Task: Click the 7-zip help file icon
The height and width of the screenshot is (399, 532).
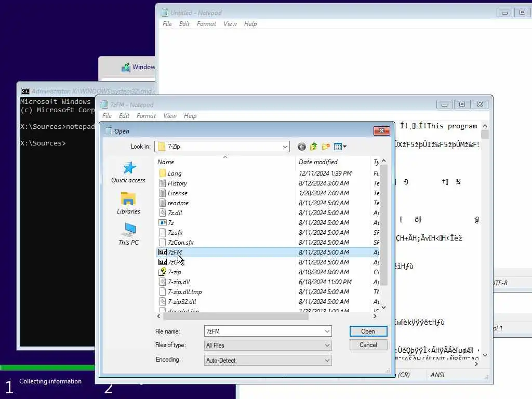Action: point(163,272)
